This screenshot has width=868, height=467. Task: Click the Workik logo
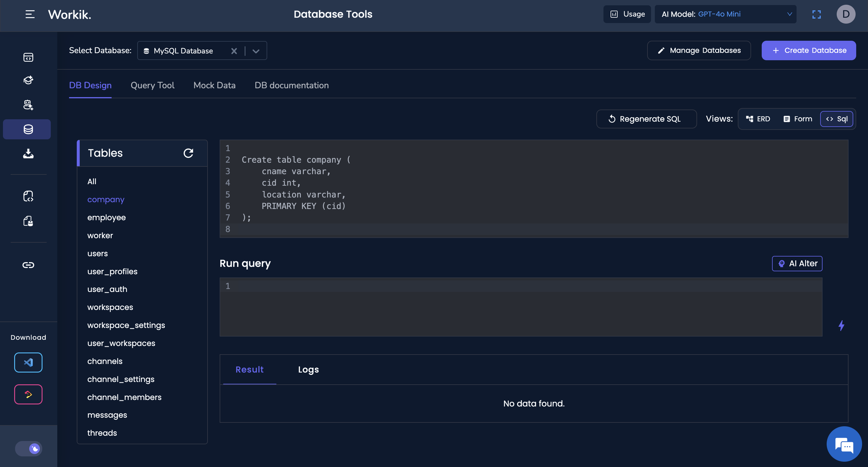click(69, 14)
